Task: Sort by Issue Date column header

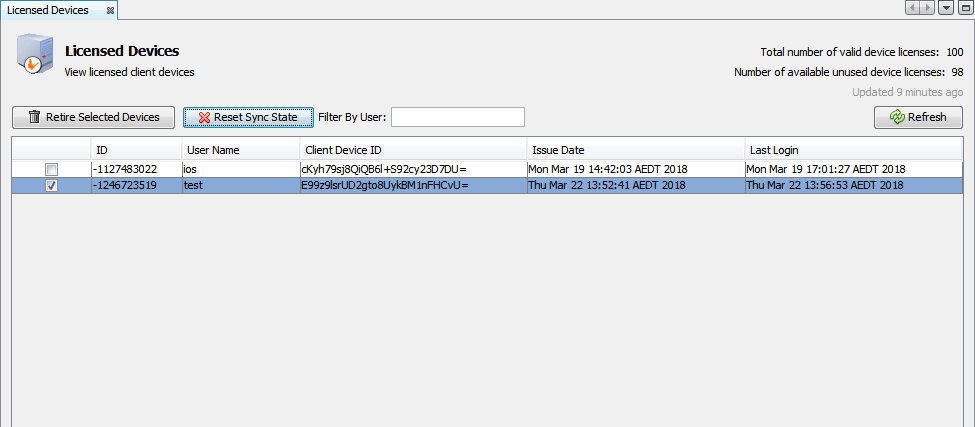Action: (x=634, y=150)
